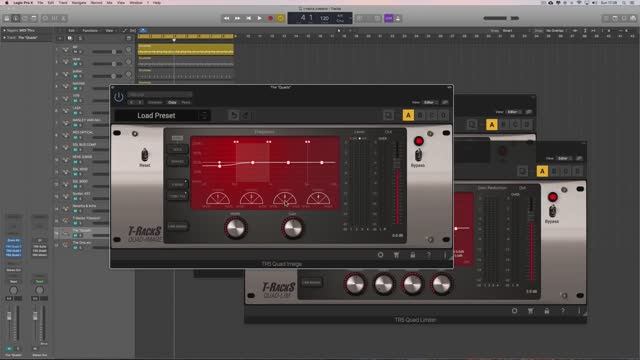Click Copy in Quad Image header

point(172,102)
